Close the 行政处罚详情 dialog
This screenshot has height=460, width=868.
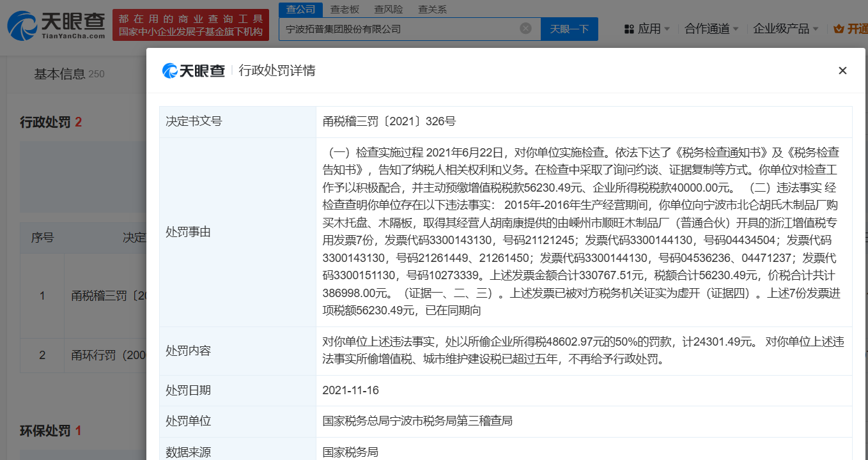click(842, 70)
